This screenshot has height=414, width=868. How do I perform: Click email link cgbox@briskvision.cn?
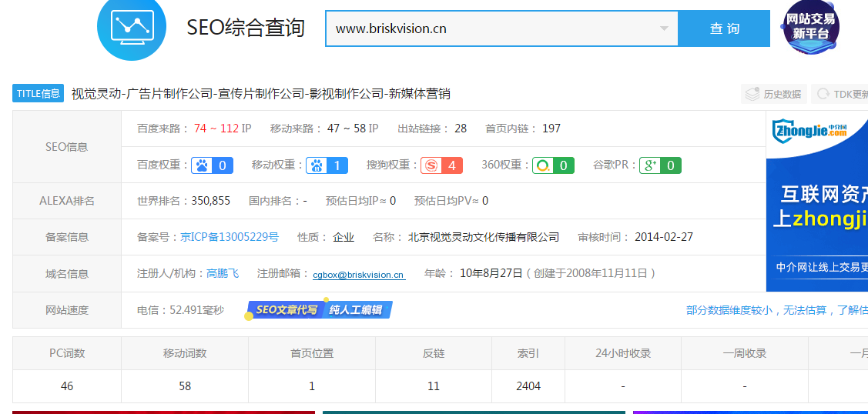coord(359,275)
